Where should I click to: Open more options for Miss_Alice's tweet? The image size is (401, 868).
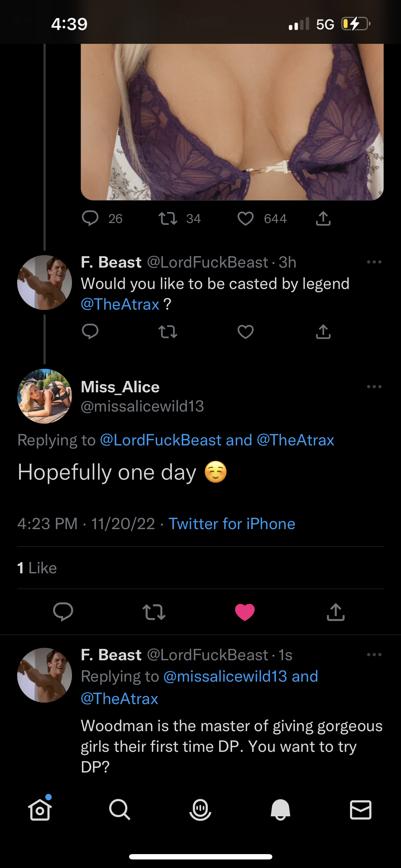(x=374, y=387)
